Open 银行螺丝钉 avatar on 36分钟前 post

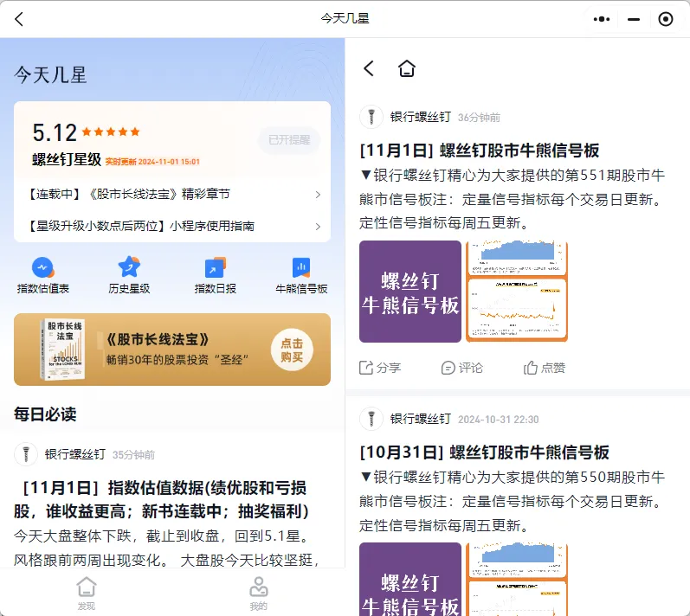[371, 117]
